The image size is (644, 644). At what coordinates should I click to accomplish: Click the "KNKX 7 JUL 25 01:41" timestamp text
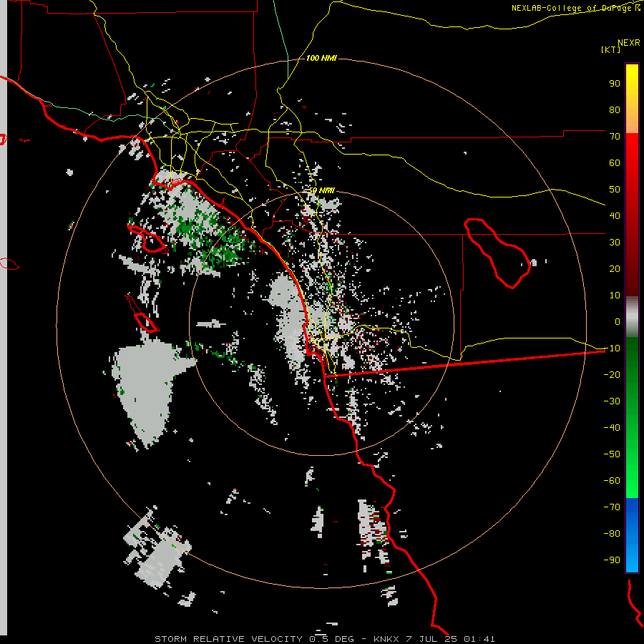coord(434,639)
